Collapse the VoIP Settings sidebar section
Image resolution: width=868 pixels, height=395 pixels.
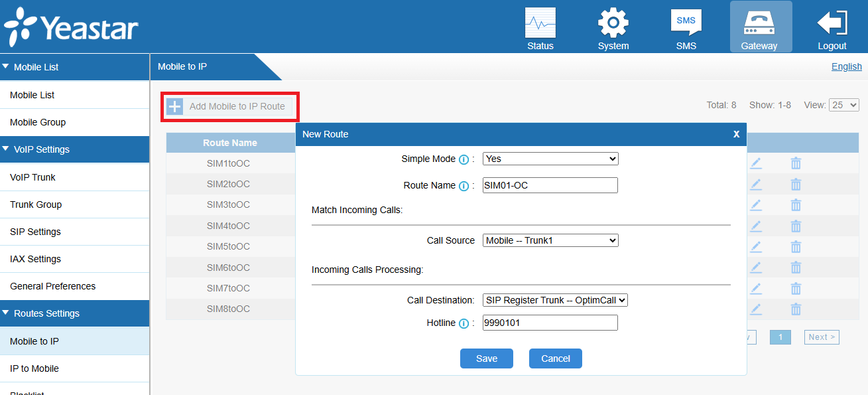[74, 149]
